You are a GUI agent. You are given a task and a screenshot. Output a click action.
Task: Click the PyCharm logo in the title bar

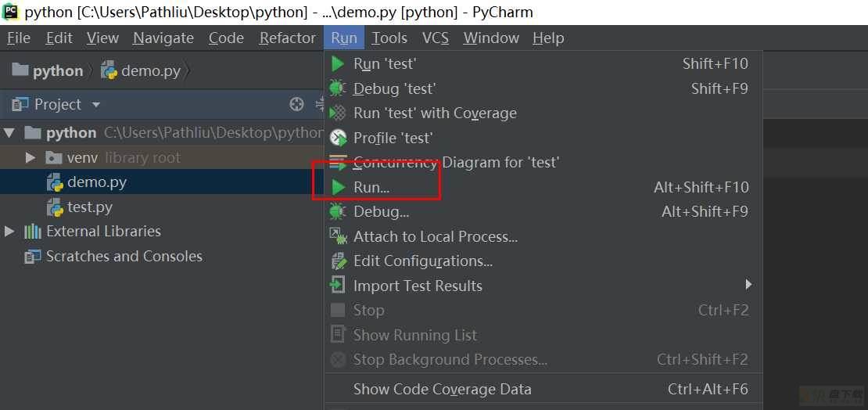click(10, 12)
